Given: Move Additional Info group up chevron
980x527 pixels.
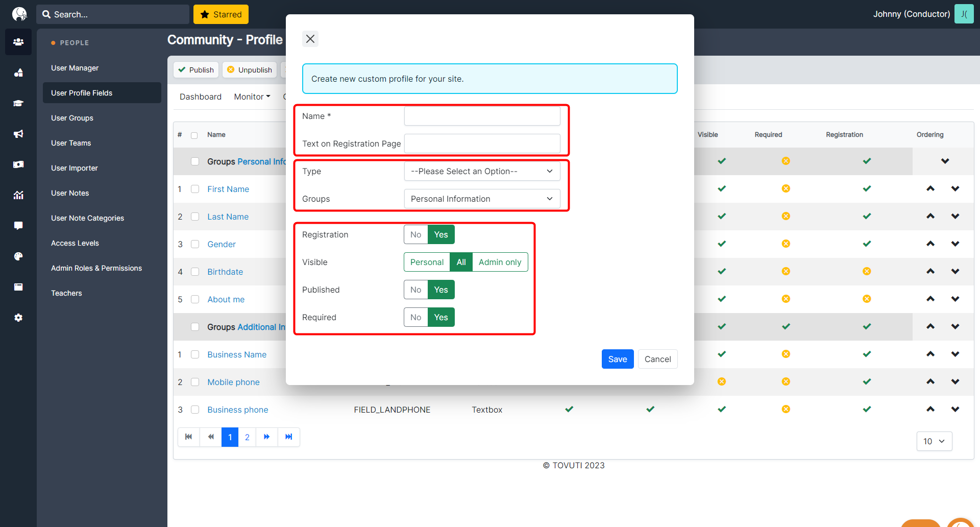Looking at the screenshot, I should 930,327.
